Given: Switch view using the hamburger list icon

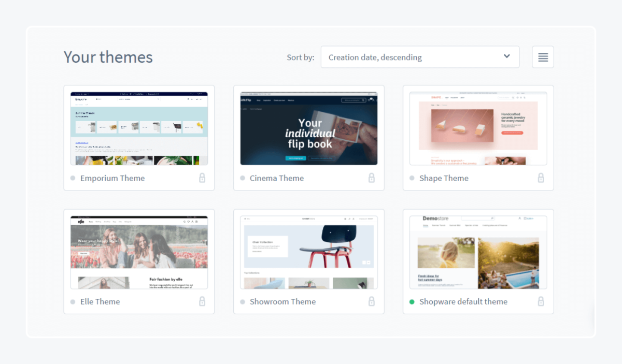Looking at the screenshot, I should tap(543, 57).
